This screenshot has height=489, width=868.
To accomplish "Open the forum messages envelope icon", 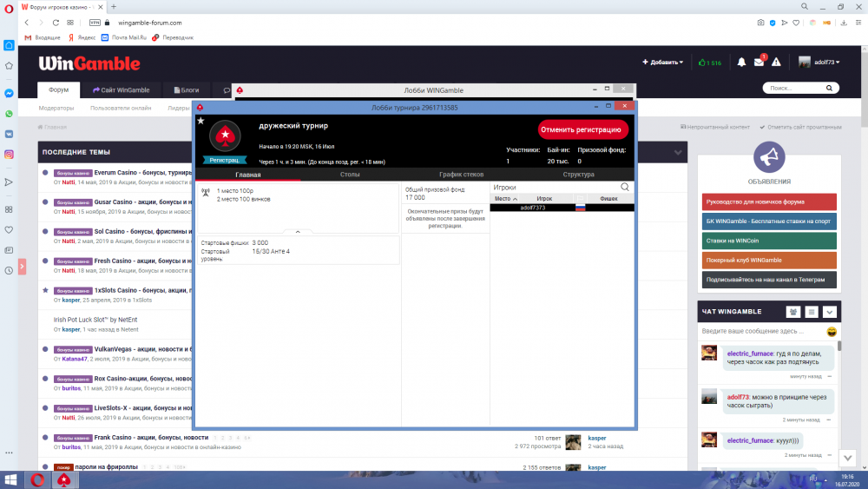I will [759, 63].
